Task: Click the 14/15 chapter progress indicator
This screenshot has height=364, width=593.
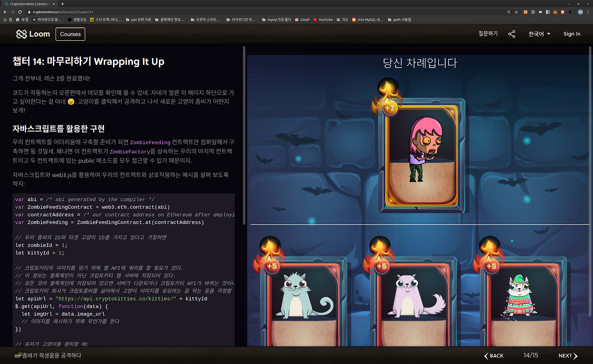Action: (531, 356)
